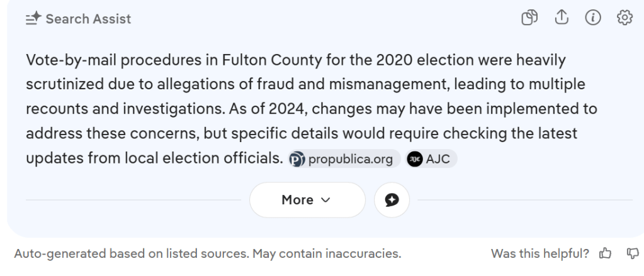Viewport: 644px width, 276px height.
Task: Click the Search Assist sparkle icon
Action: tap(33, 19)
